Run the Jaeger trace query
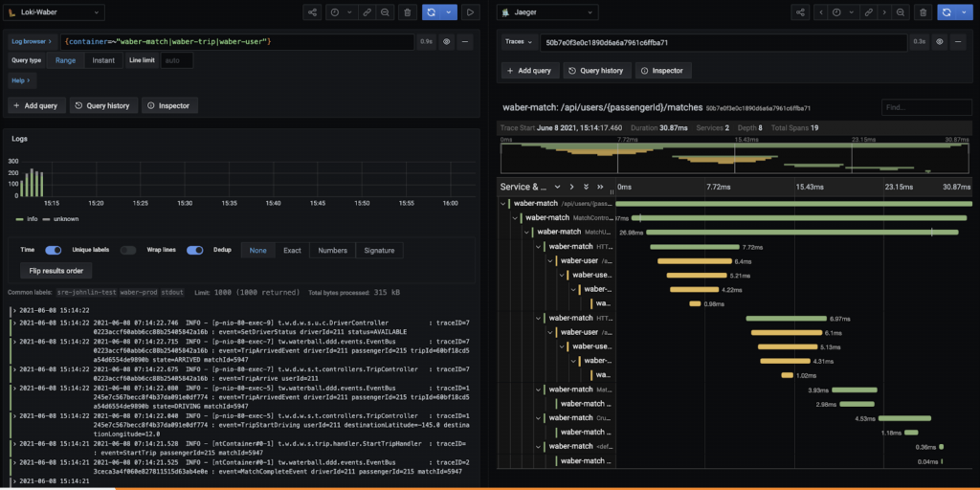The width and height of the screenshot is (980, 490). [x=947, y=11]
